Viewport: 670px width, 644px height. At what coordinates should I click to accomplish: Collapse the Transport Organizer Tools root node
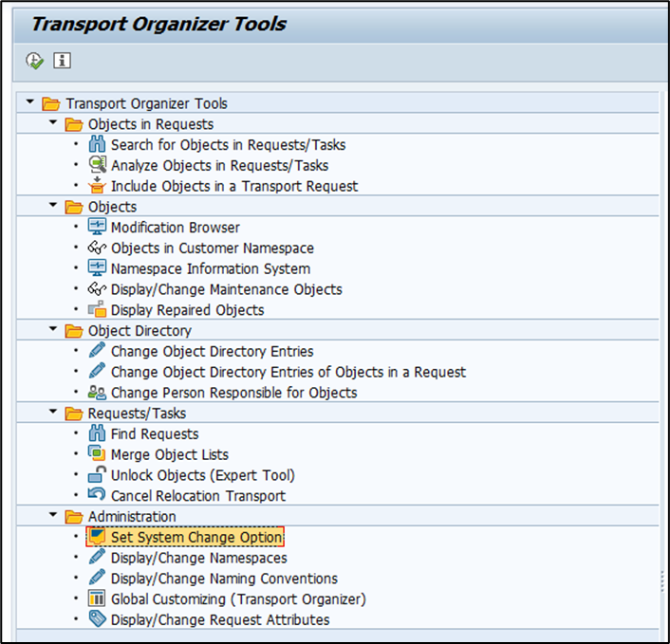31,103
